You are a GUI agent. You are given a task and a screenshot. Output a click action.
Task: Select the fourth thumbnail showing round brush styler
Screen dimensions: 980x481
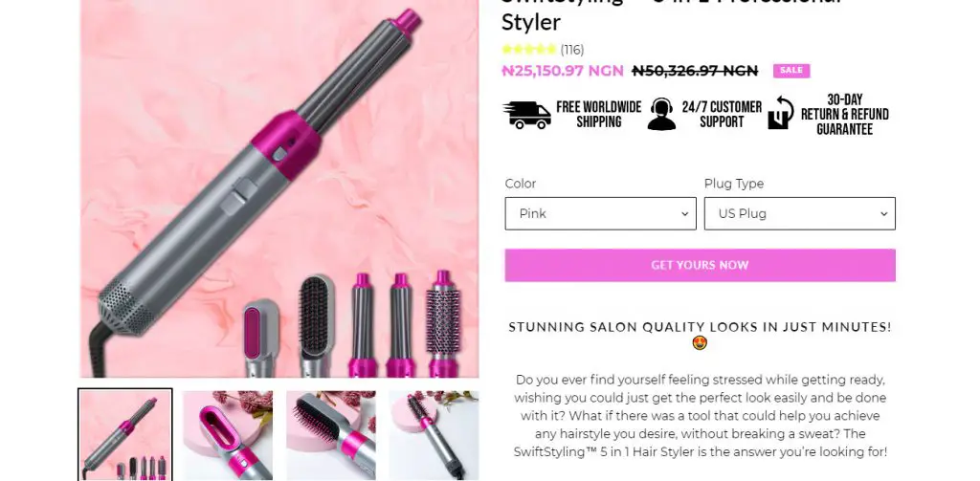coord(434,435)
